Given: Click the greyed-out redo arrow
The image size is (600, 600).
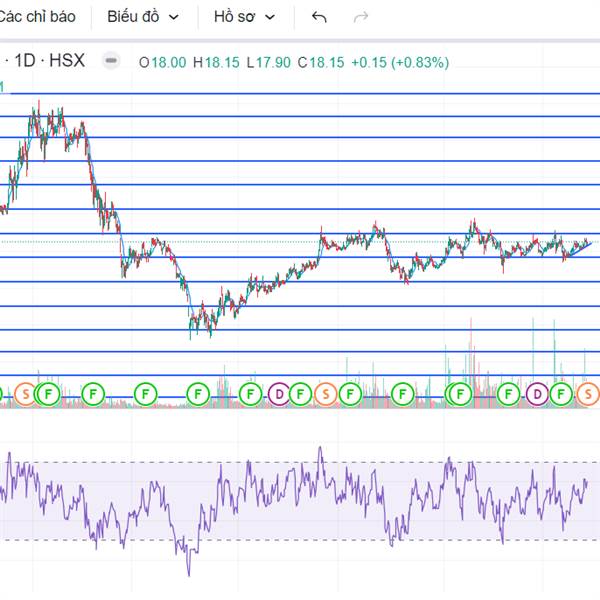Looking at the screenshot, I should tap(360, 17).
